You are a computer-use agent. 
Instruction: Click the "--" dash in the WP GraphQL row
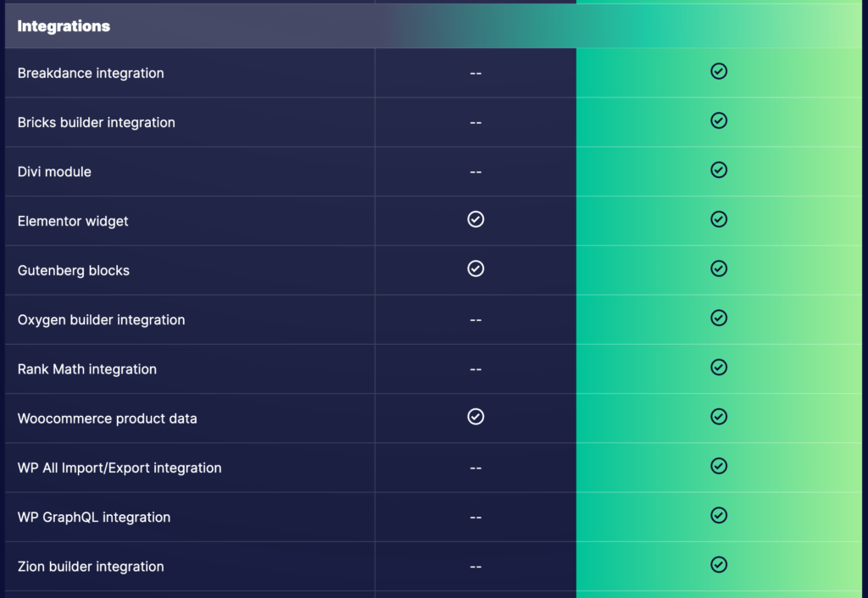tap(476, 518)
